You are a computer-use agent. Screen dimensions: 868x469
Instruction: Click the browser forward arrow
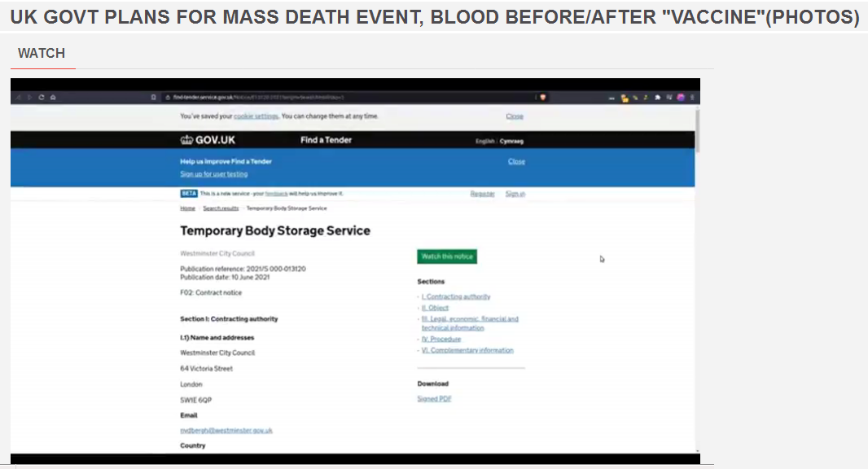(29, 97)
